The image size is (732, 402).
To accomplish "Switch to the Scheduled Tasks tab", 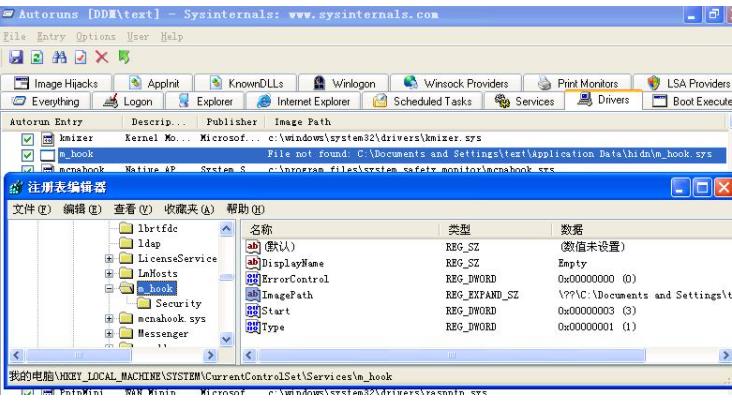I will pyautogui.click(x=422, y=101).
